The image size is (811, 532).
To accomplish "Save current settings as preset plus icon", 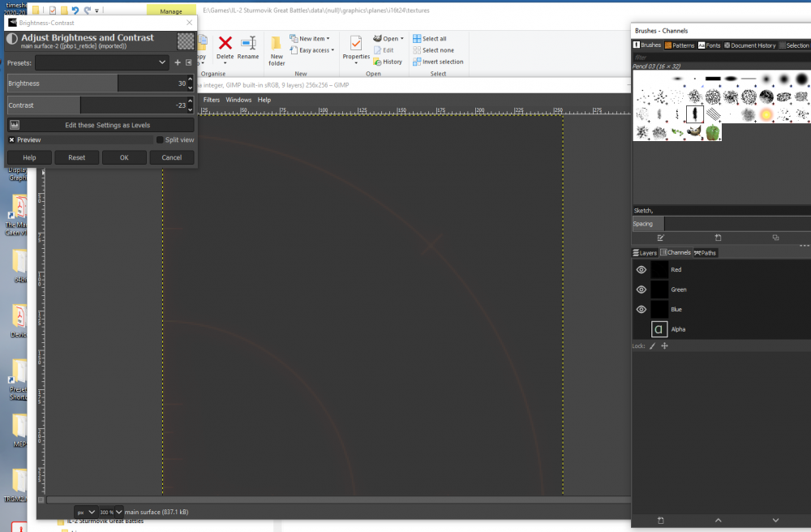I will 178,62.
